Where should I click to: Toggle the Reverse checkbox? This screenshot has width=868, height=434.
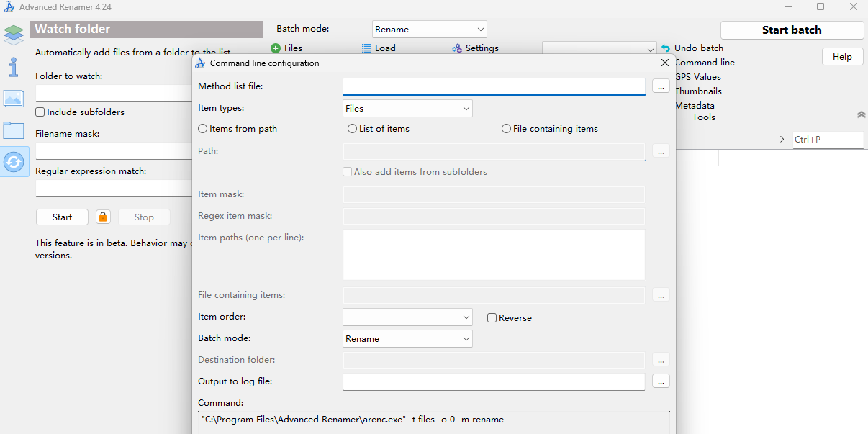492,317
